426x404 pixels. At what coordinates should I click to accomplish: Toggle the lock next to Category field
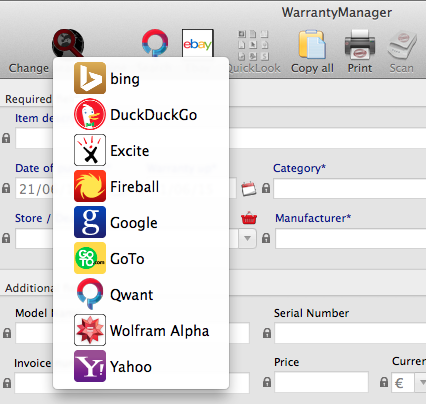click(x=266, y=188)
